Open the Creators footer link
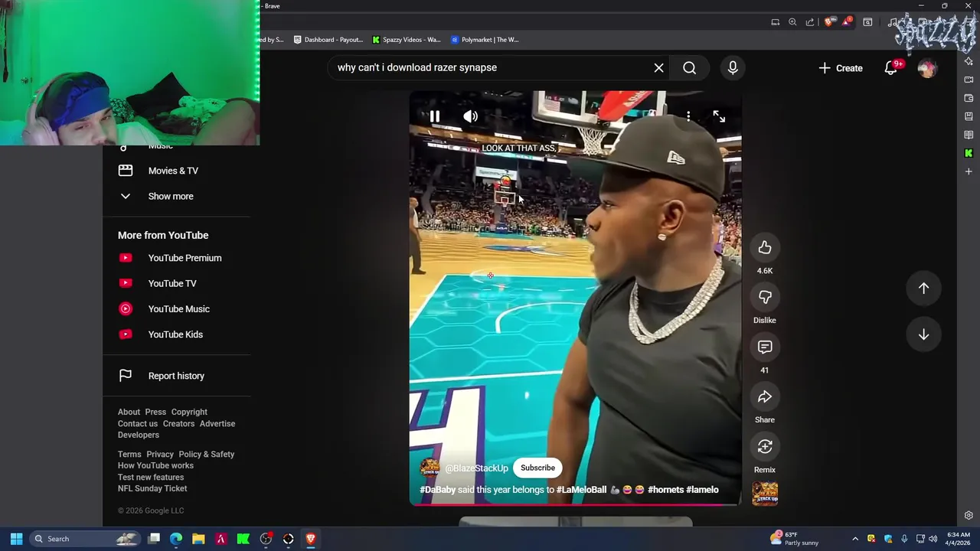 point(178,423)
